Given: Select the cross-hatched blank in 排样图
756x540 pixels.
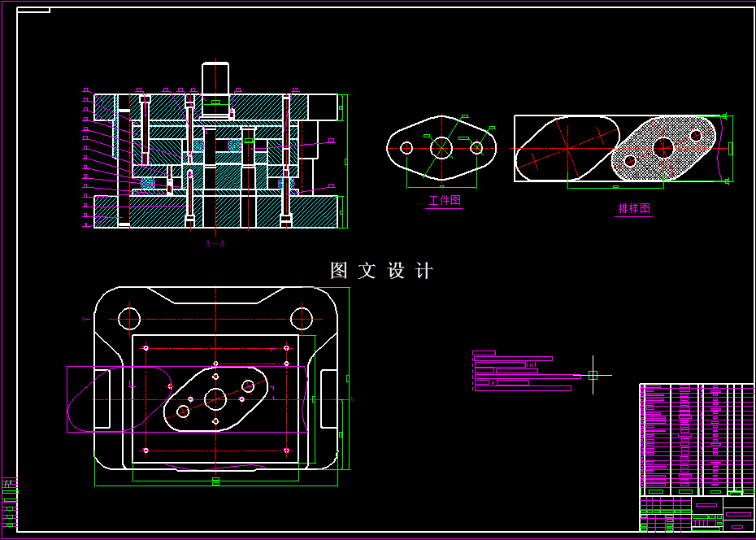Looking at the screenshot, I should coord(663,148).
